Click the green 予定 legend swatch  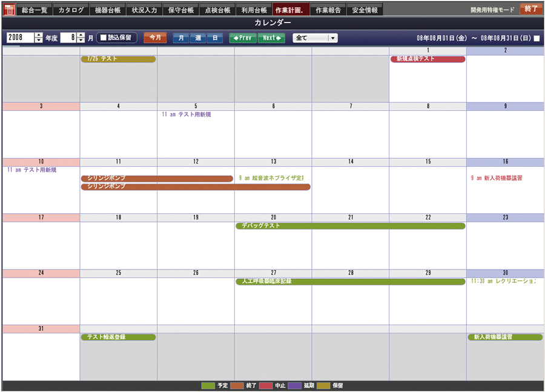click(x=208, y=385)
